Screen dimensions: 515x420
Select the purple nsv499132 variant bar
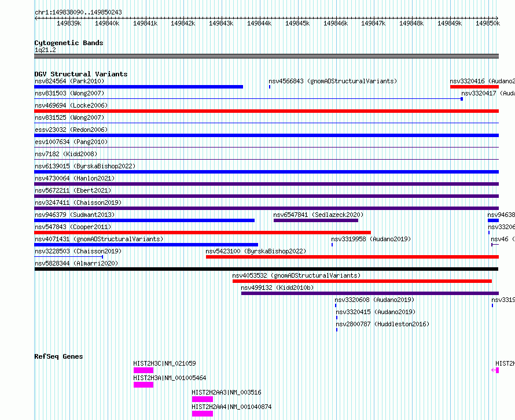point(370,293)
